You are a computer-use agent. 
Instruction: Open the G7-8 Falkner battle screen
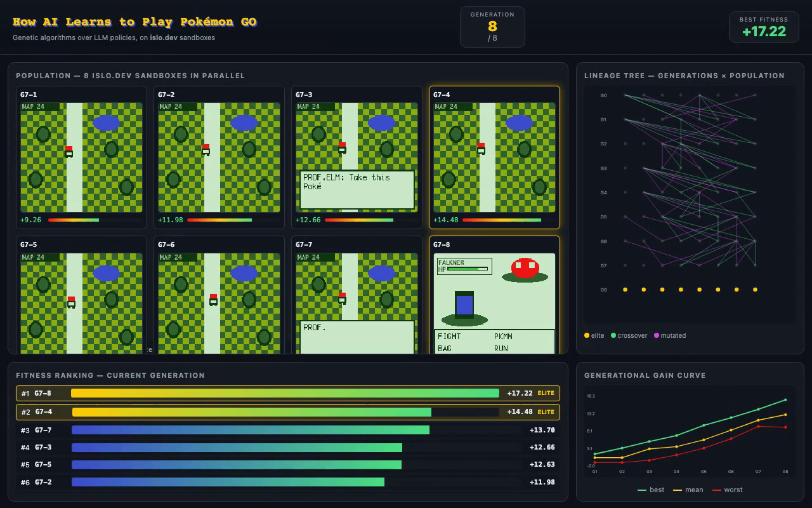[494, 304]
